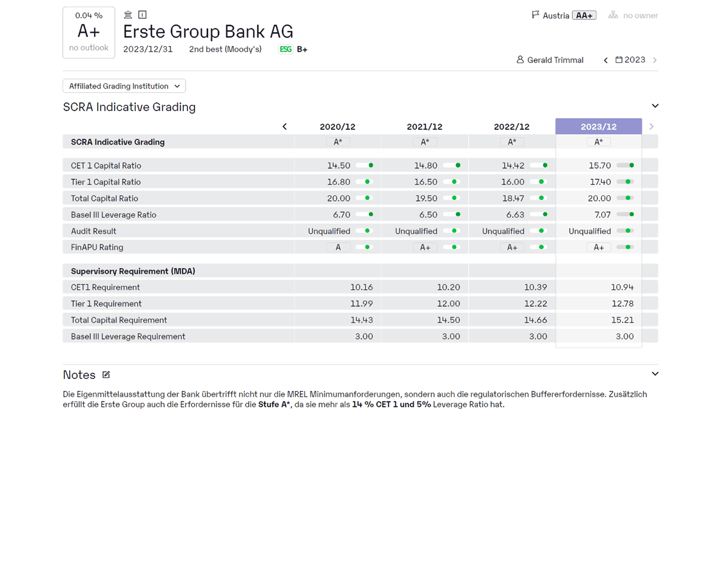The height and width of the screenshot is (564, 728).
Task: Toggle Total Capital Ratio switch for 2022/12
Action: click(x=539, y=198)
